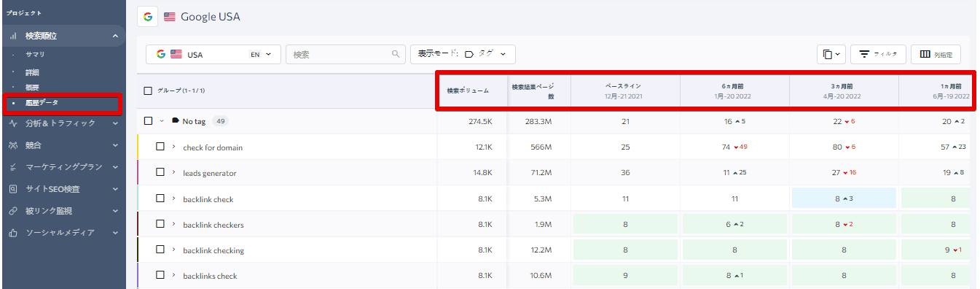Click into the 検索 keyword search field
Viewport: 980px width, 289px height.
coord(345,54)
